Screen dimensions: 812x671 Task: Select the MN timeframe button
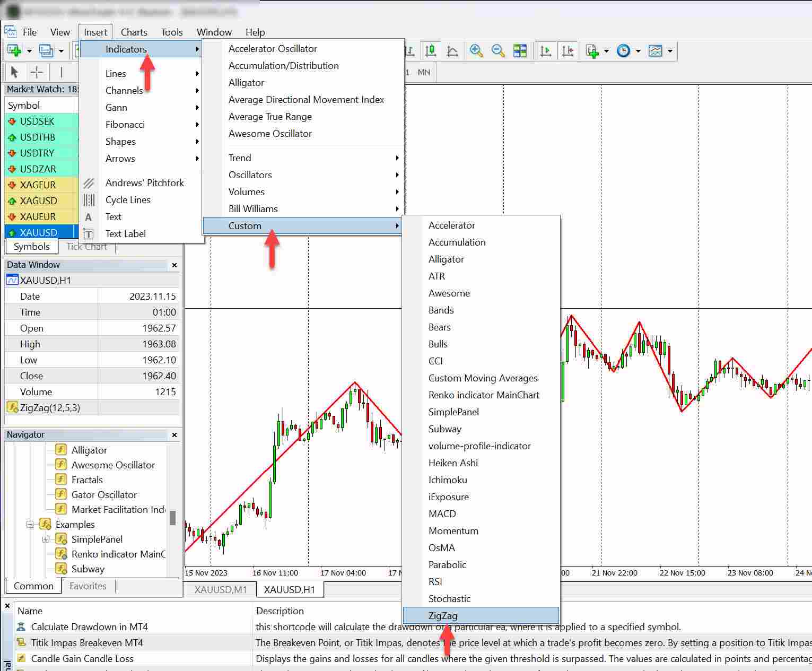click(x=424, y=72)
